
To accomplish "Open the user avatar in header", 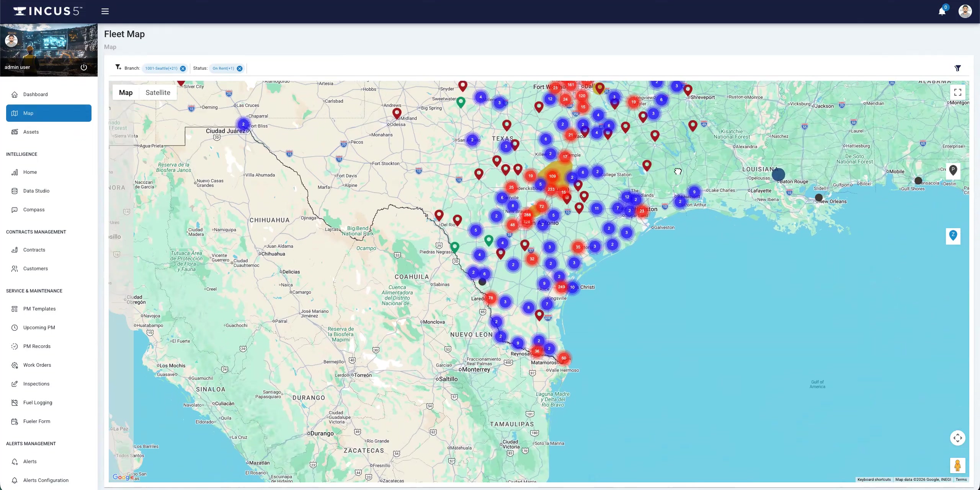I will pyautogui.click(x=965, y=11).
